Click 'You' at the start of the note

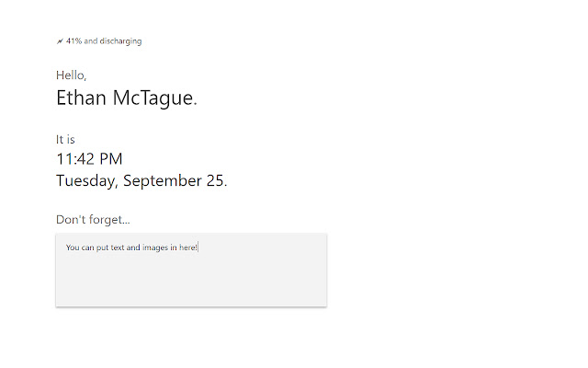click(73, 248)
